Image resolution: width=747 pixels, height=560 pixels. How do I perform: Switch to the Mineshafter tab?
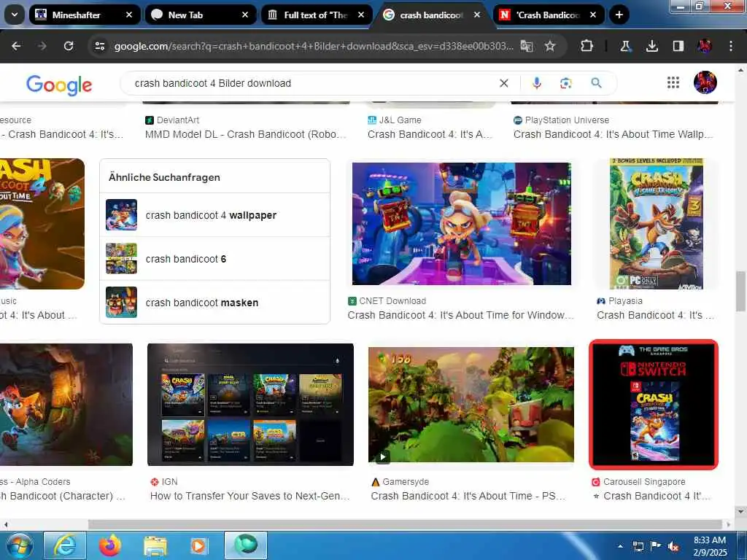click(84, 15)
